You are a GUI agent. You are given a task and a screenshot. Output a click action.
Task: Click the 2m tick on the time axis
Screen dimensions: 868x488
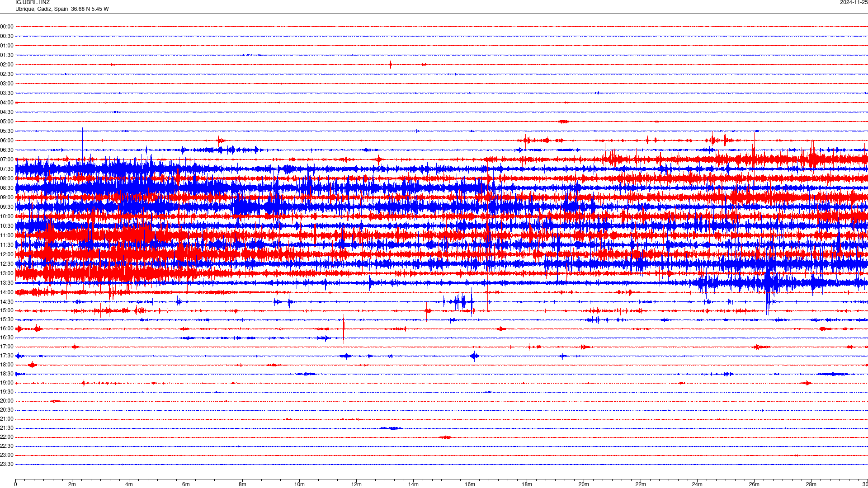tap(72, 484)
